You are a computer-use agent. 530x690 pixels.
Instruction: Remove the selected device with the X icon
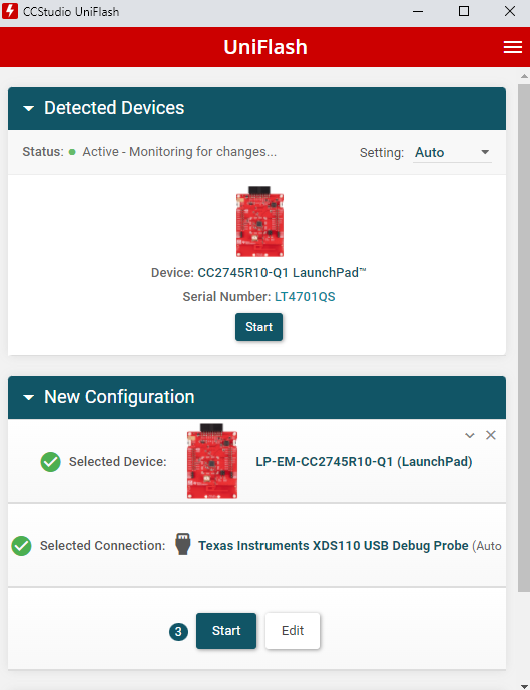pos(491,435)
